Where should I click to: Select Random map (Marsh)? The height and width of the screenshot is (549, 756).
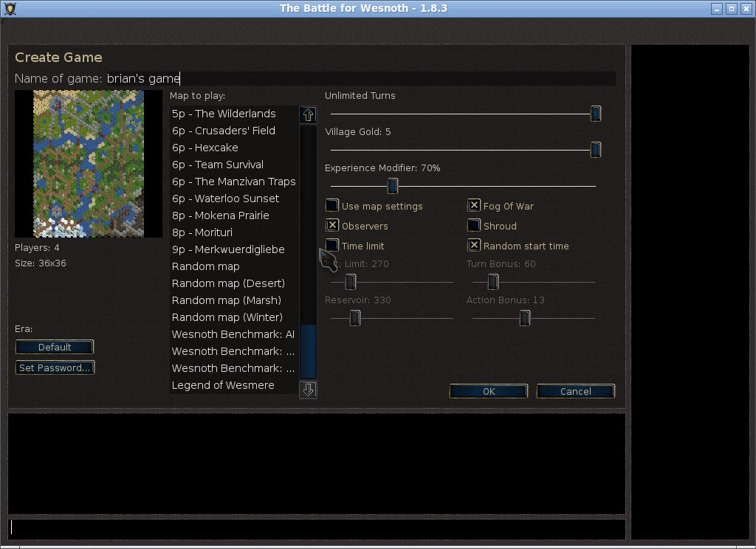click(x=234, y=300)
